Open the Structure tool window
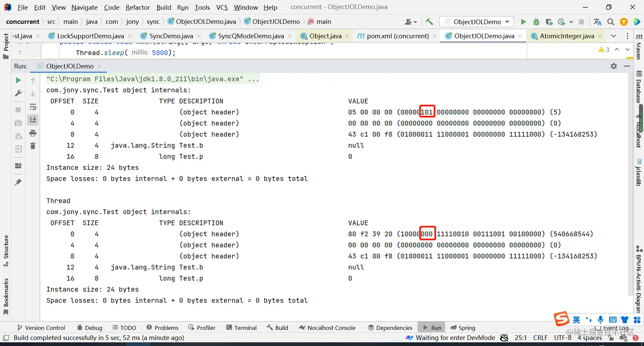This screenshot has height=346, width=644. click(x=6, y=250)
